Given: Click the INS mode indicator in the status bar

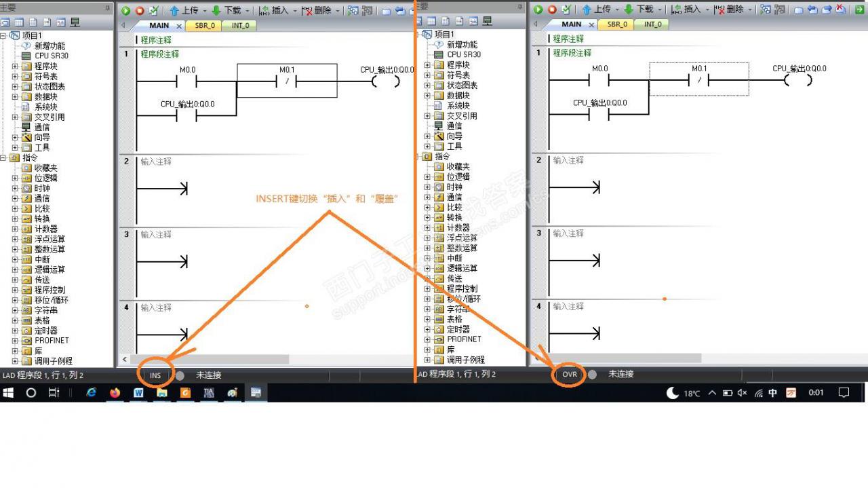Looking at the screenshot, I should click(155, 374).
